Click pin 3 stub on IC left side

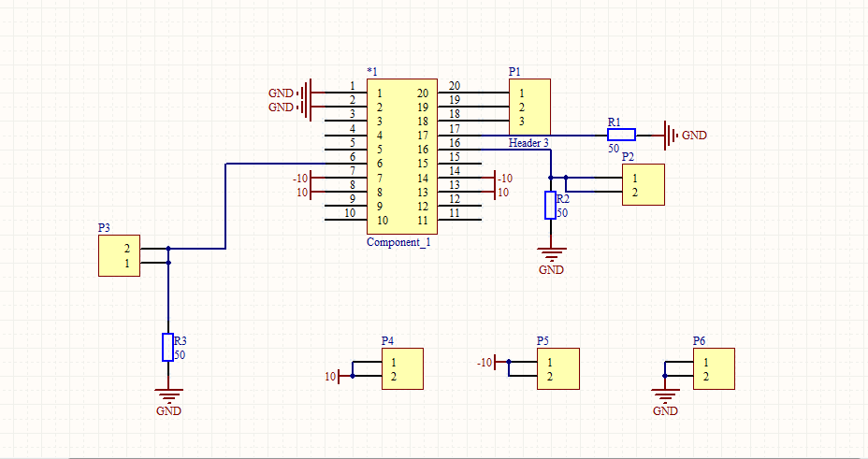(x=346, y=121)
